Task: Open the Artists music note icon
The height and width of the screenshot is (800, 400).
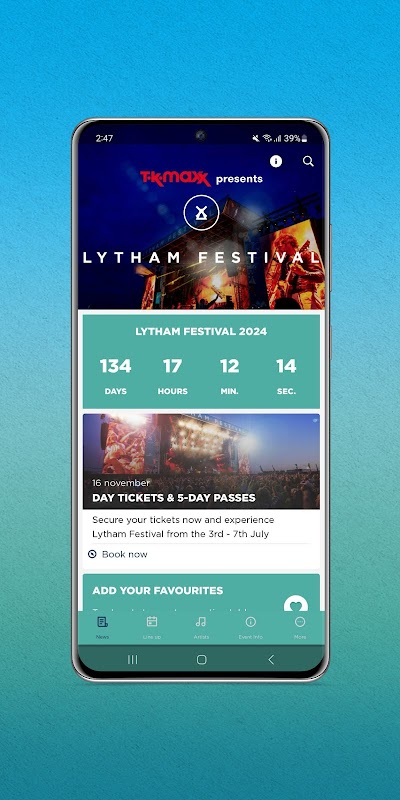Action: (201, 622)
